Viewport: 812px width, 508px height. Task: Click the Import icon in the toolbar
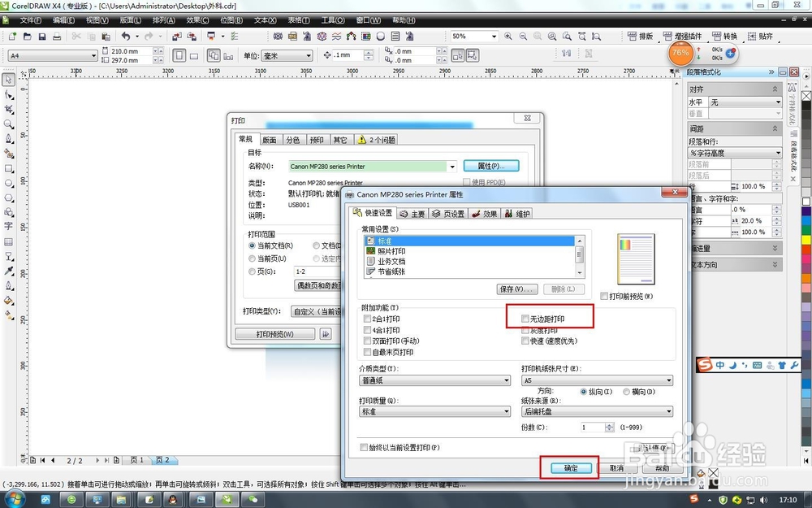(177, 37)
